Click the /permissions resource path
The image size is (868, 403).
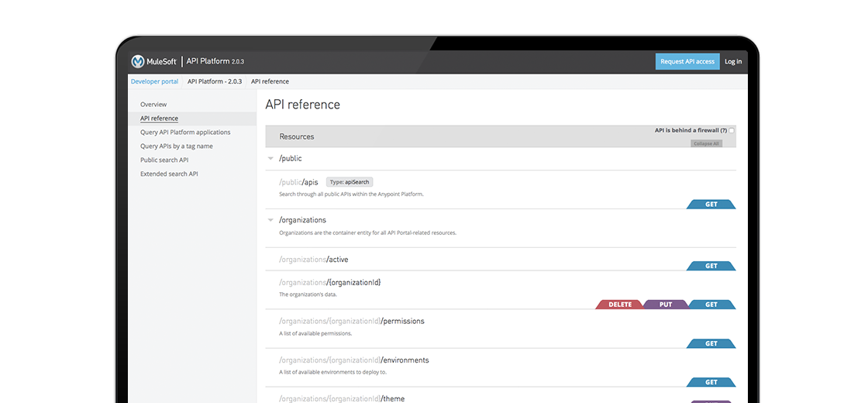click(352, 321)
